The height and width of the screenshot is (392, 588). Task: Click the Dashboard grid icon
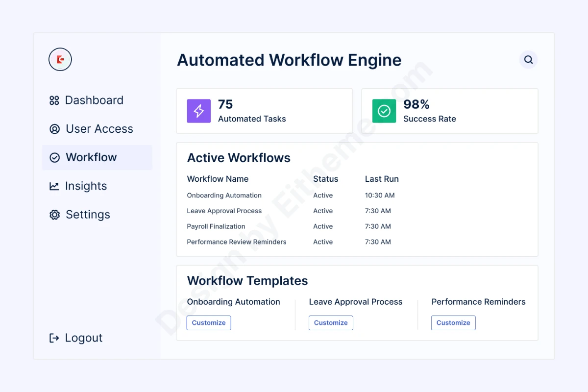[x=54, y=100]
